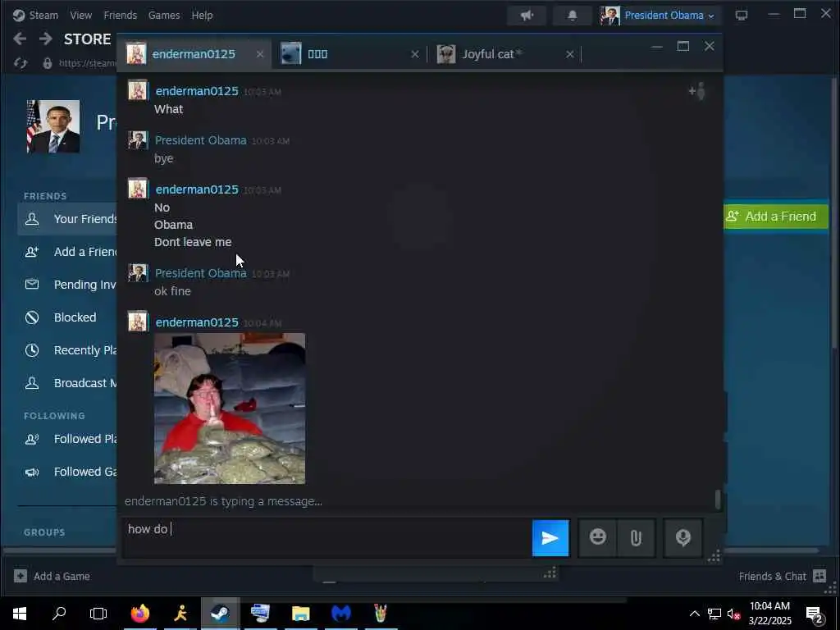Open Firefox from the taskbar
The image size is (840, 630).
pyautogui.click(x=140, y=614)
